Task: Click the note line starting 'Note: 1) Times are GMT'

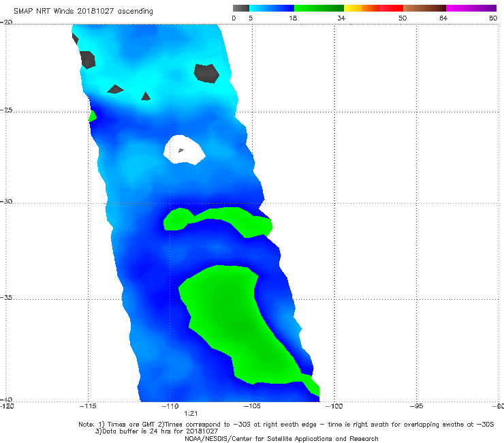Action: [286, 425]
